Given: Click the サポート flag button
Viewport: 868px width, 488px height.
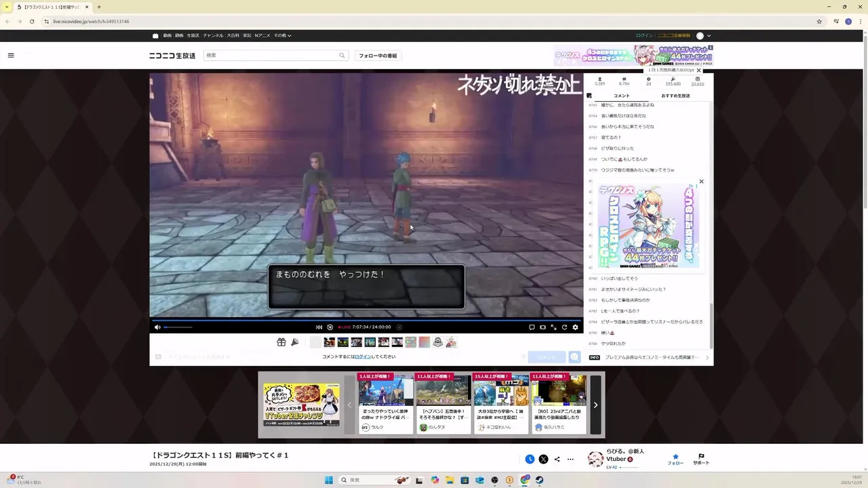Looking at the screenshot, I should click(x=701, y=459).
